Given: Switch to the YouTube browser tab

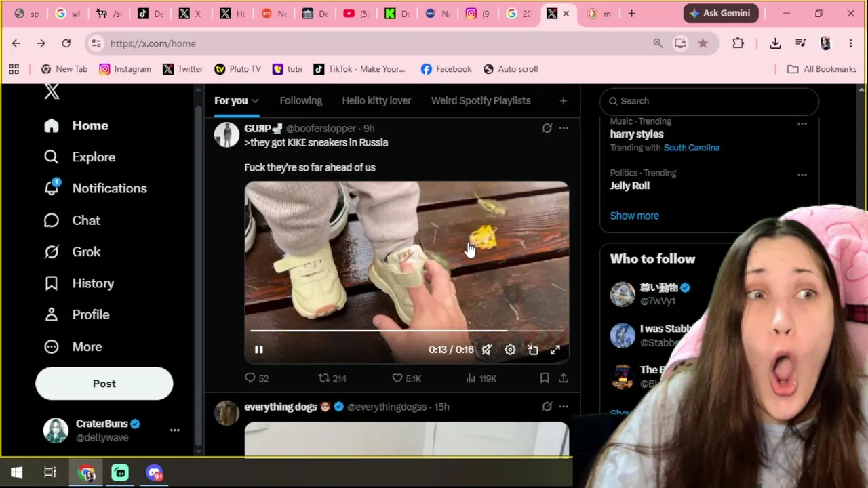Looking at the screenshot, I should point(357,14).
